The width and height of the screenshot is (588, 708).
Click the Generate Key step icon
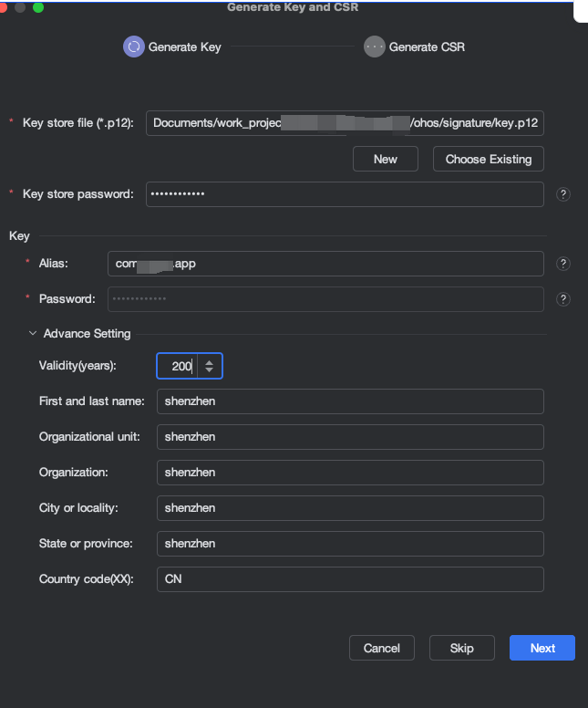tap(134, 47)
